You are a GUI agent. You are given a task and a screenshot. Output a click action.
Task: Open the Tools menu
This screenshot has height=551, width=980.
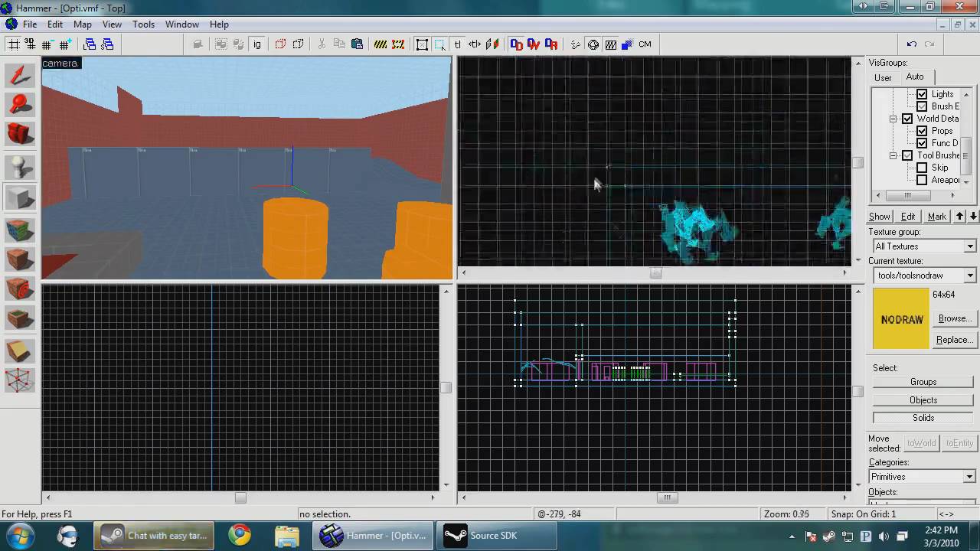pos(143,24)
